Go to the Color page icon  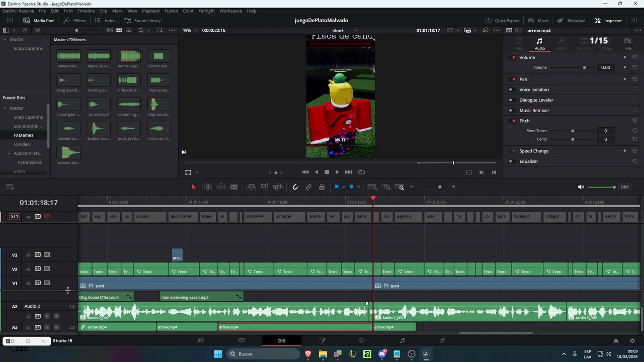pos(362,340)
